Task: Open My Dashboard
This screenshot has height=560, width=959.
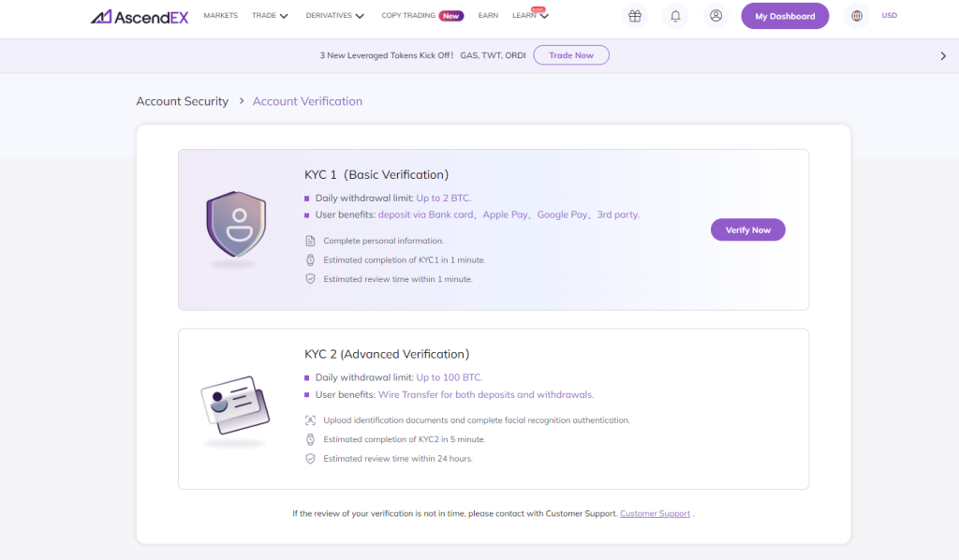Action: click(x=785, y=16)
